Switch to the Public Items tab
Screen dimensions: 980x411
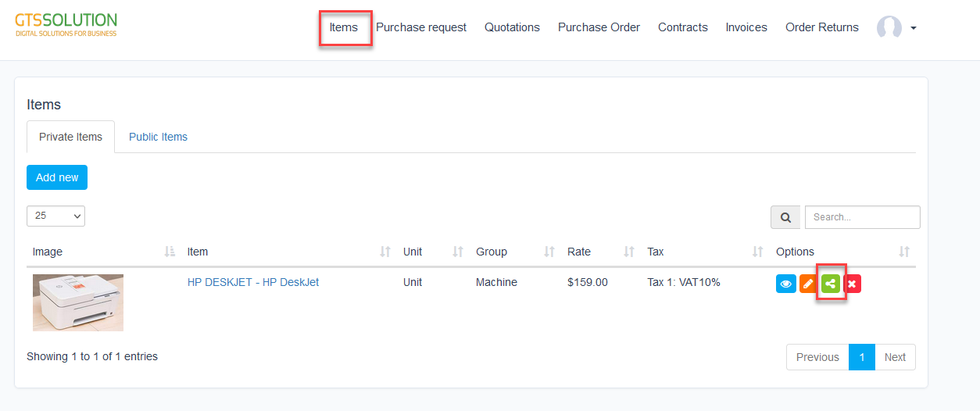[x=158, y=137]
